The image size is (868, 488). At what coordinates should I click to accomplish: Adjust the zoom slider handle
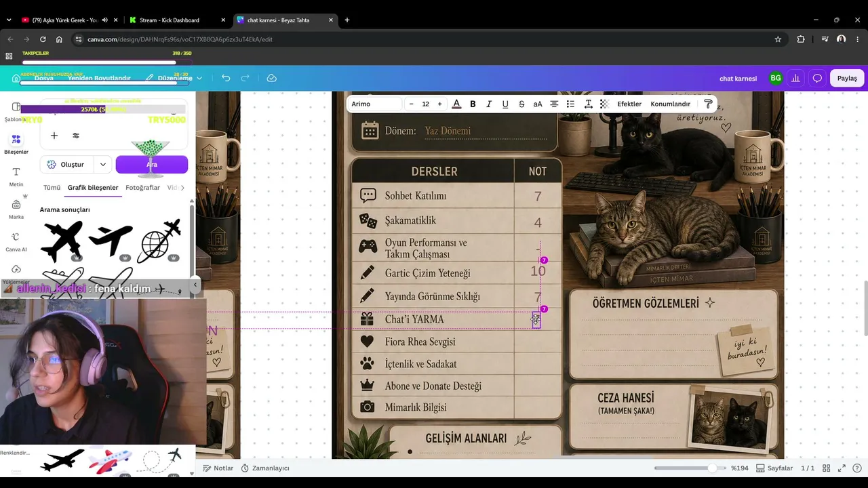click(712, 468)
